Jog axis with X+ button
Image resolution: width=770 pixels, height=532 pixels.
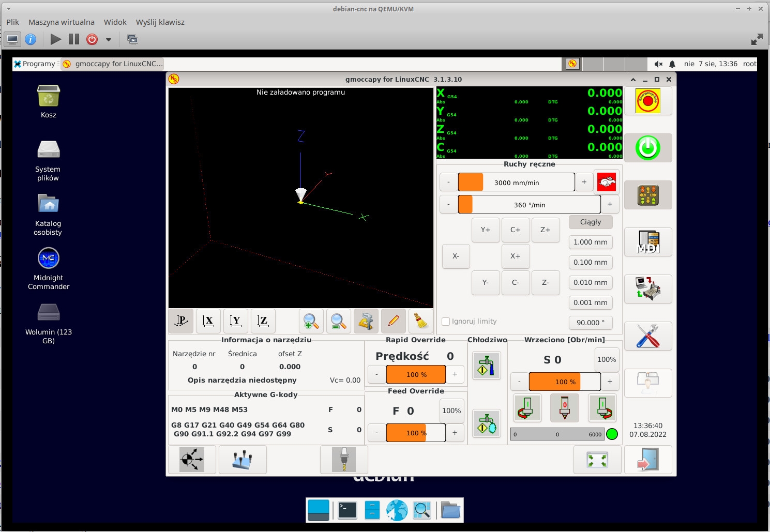pyautogui.click(x=516, y=256)
